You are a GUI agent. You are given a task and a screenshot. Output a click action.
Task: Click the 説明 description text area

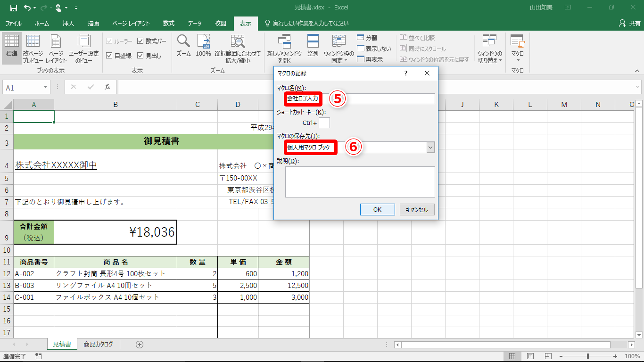[x=360, y=181]
